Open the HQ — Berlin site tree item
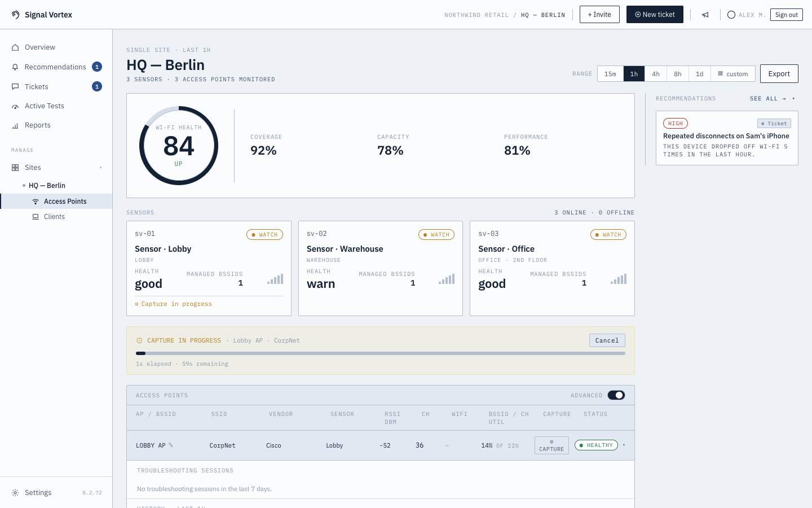Screen dimensions: 812x508 (x=47, y=186)
